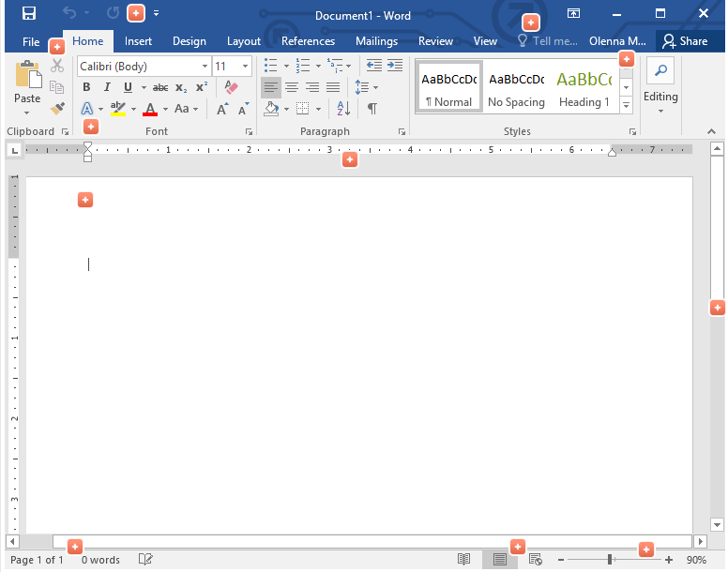This screenshot has width=728, height=572.
Task: Toggle subscript x₂ formatting
Action: point(181,87)
